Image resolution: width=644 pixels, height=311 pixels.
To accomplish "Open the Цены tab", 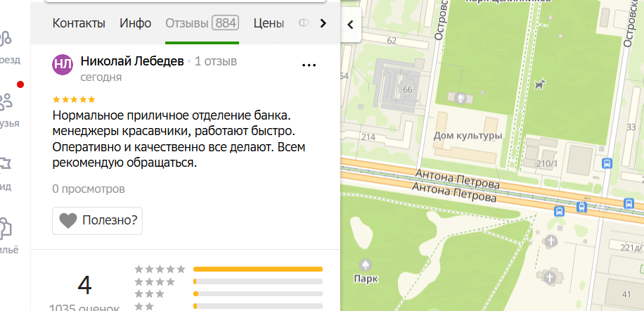I will point(269,23).
